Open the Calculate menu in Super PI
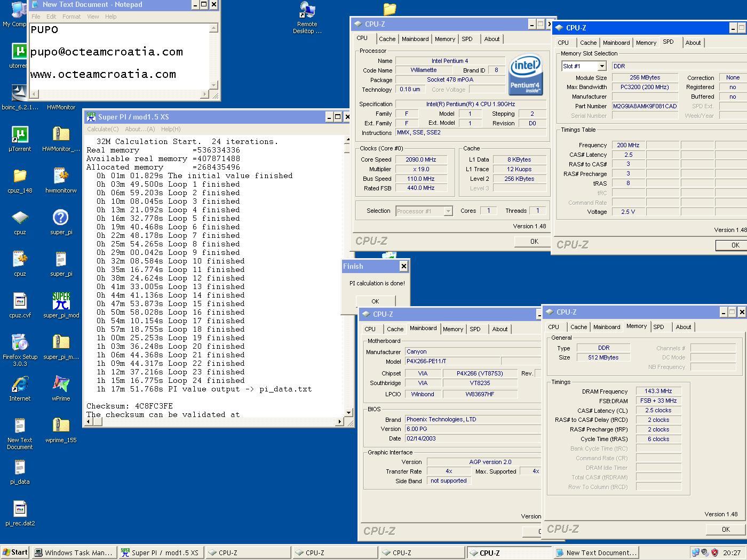The height and width of the screenshot is (560, 747). pos(103,129)
